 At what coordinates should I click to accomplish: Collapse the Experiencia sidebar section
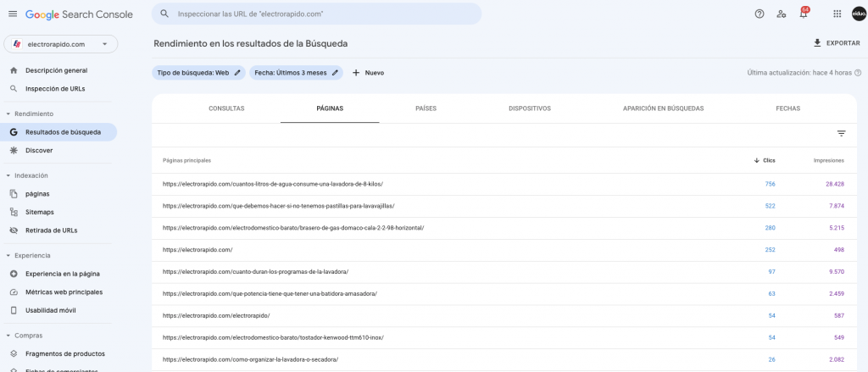coord(8,255)
